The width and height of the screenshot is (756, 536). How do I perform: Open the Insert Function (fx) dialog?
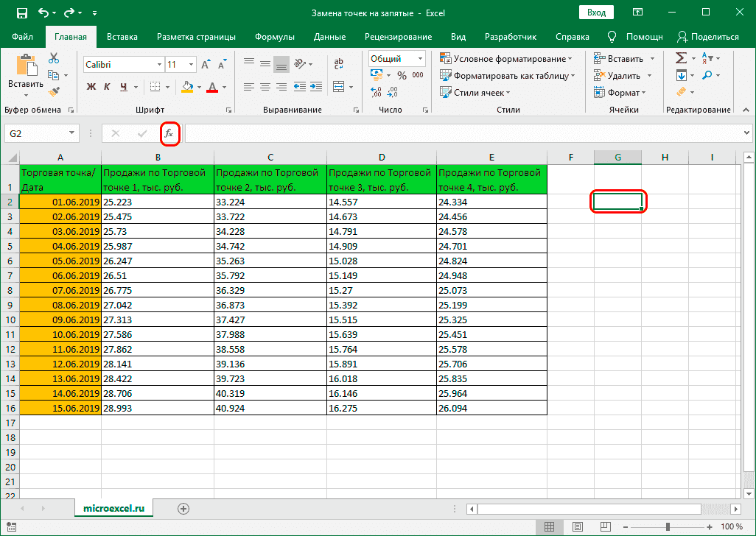coord(170,133)
